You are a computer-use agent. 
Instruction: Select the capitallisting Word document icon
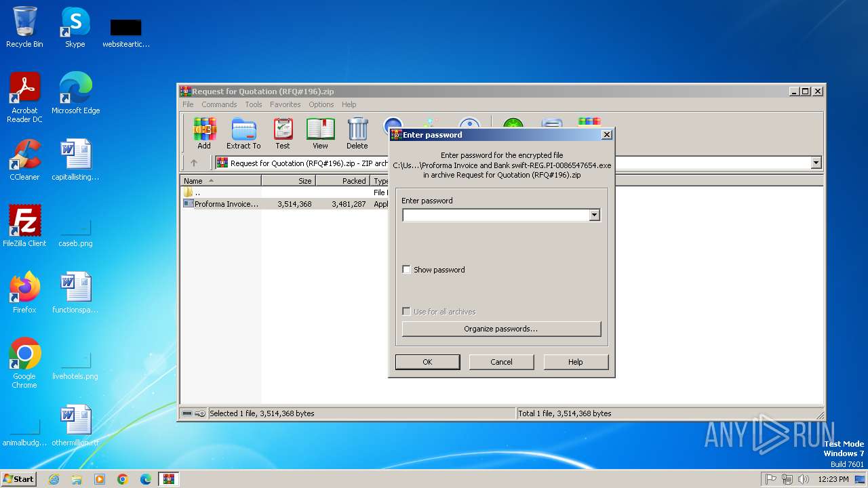[x=75, y=160]
